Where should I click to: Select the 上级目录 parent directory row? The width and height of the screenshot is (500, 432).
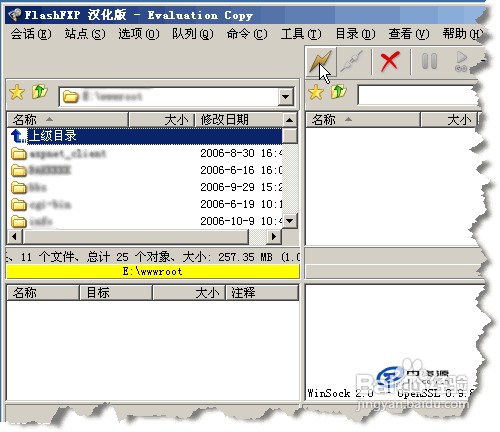click(x=145, y=136)
